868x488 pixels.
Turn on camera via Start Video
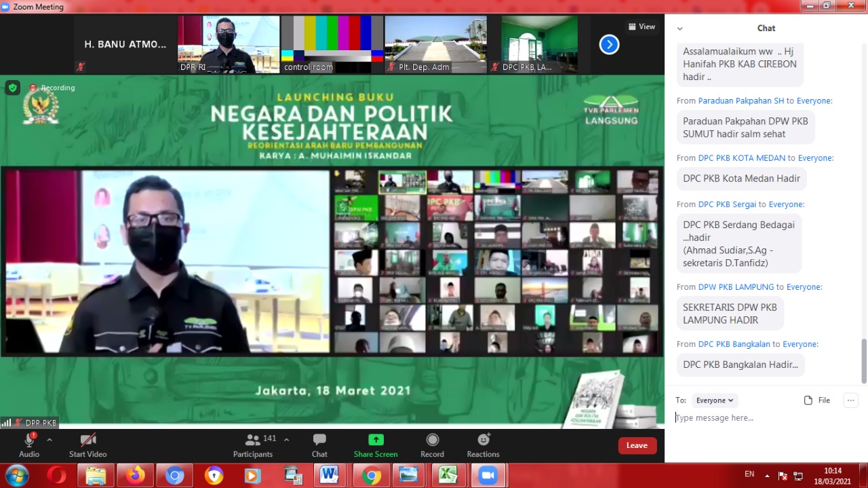pyautogui.click(x=87, y=445)
